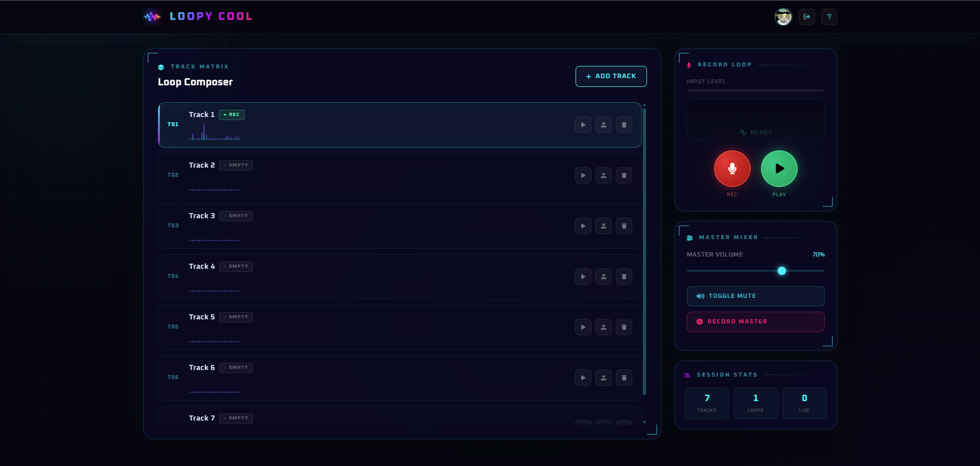The height and width of the screenshot is (466, 980).
Task: Delete Track 1
Action: (x=624, y=125)
